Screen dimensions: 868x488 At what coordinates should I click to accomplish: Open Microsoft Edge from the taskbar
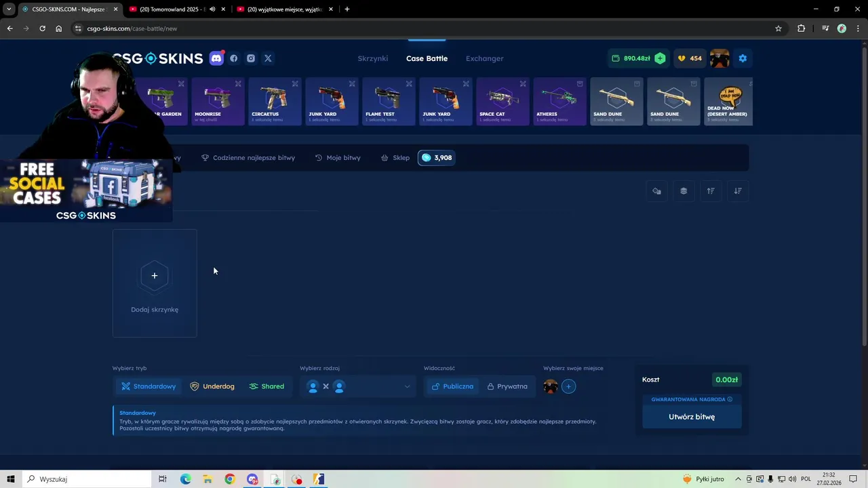pyautogui.click(x=185, y=479)
